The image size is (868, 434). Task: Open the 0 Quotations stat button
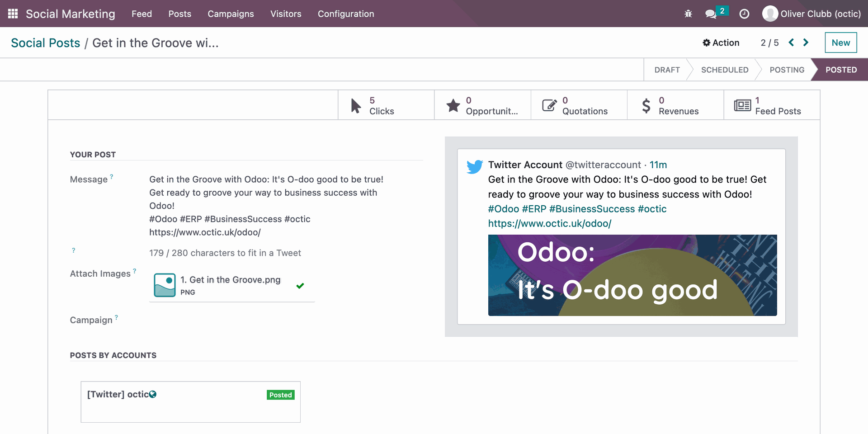(579, 105)
